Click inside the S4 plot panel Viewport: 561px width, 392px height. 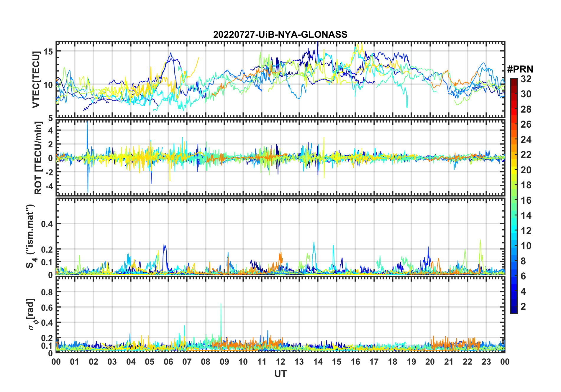point(280,236)
